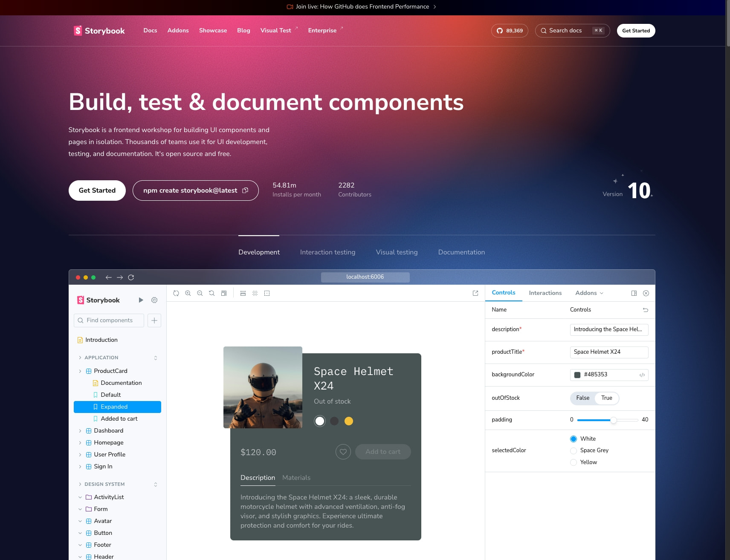
Task: Expand the ProductCard tree chevron
Action: pos(80,371)
